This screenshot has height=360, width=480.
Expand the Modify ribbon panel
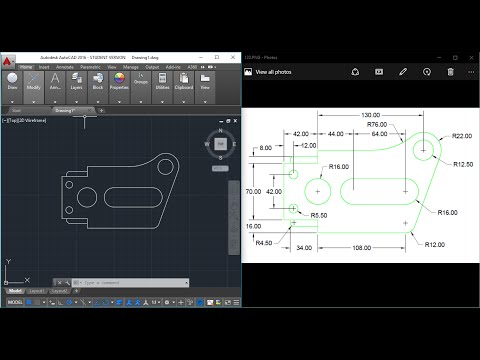coord(34,102)
